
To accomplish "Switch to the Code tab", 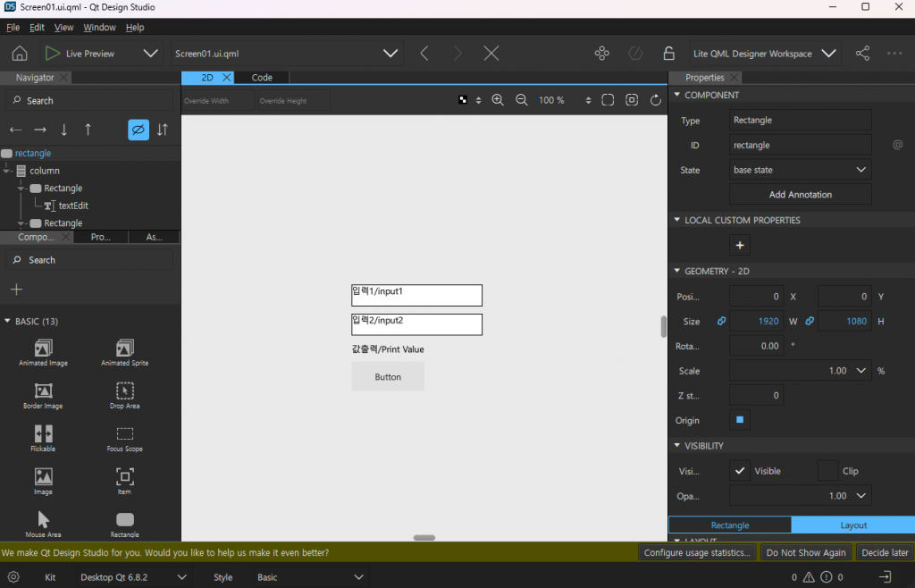I will click(x=262, y=78).
